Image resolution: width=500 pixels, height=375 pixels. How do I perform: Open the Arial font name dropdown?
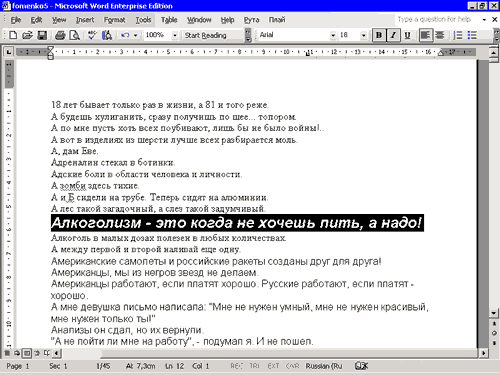[333, 35]
